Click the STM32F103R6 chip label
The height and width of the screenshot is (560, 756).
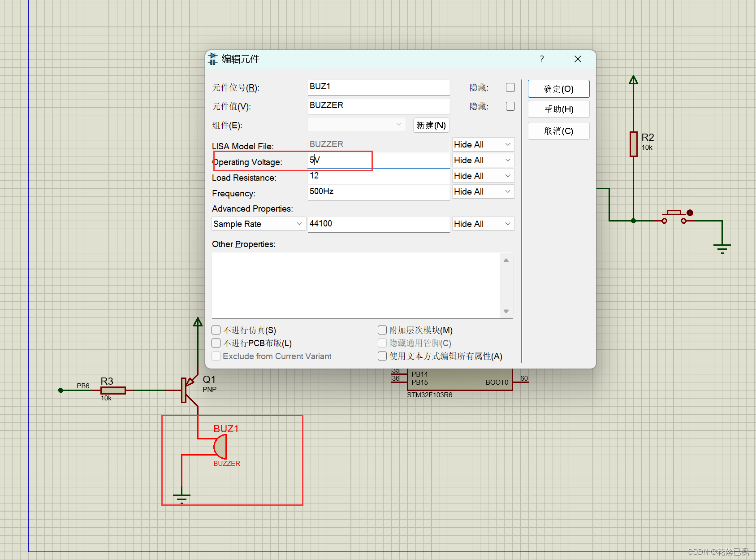tap(430, 395)
